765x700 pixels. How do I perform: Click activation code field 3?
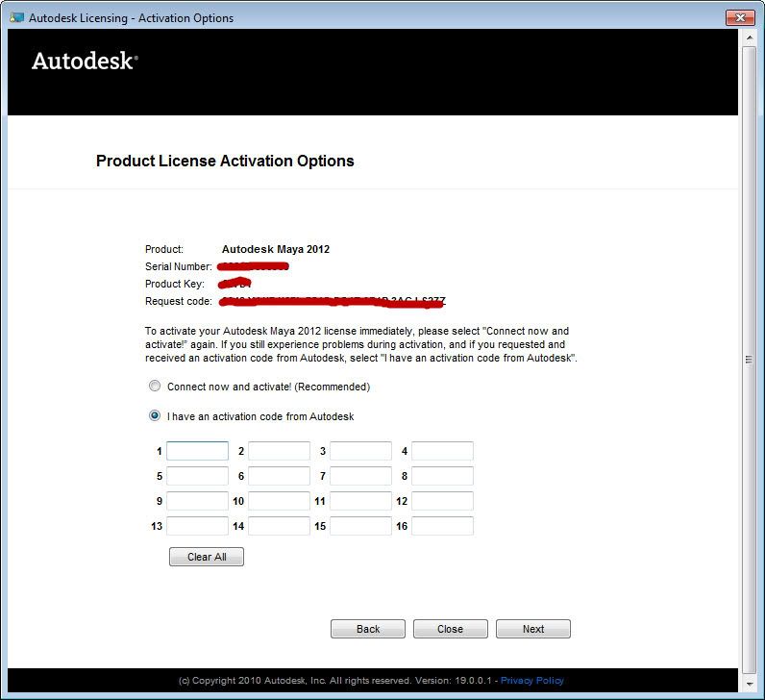[360, 451]
